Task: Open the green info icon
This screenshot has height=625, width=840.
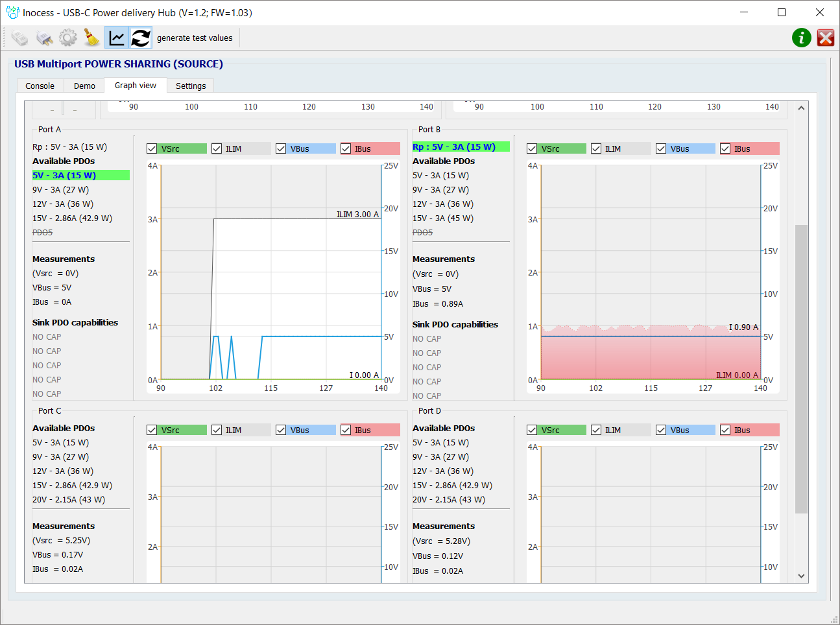Action: click(802, 38)
